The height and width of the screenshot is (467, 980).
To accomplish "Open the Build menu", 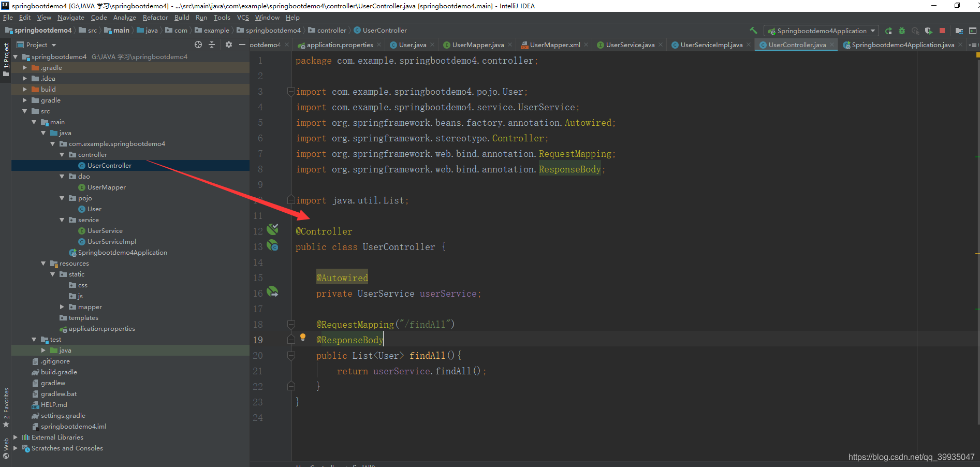I will tap(182, 18).
